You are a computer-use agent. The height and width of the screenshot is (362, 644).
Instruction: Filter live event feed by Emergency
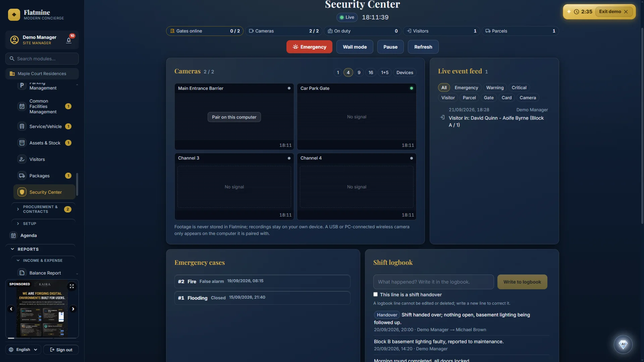(x=466, y=87)
